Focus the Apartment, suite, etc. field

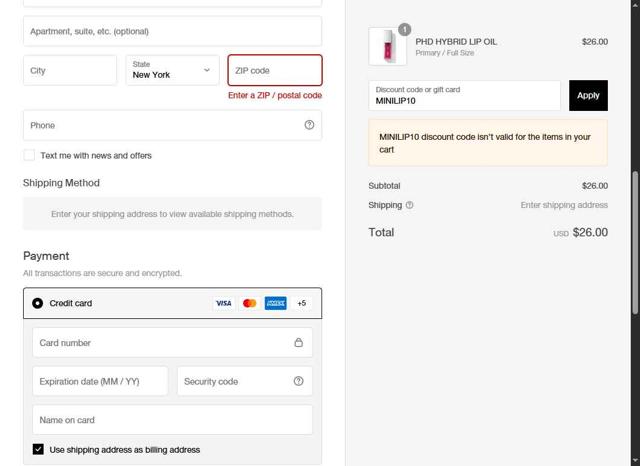point(172,31)
